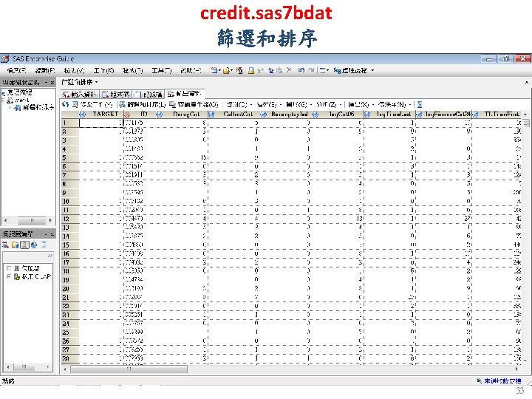
Task: Click the data grid horizontal scrollbar thumb
Action: (129, 369)
